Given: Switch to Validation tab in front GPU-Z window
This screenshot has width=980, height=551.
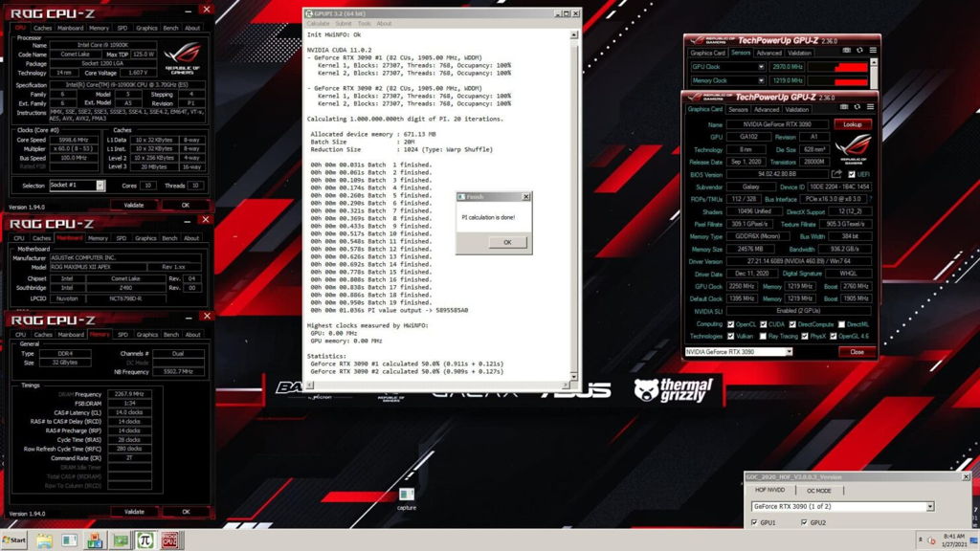Looking at the screenshot, I should (x=797, y=109).
